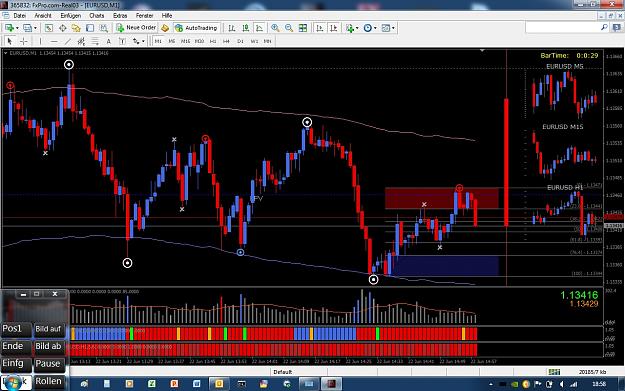Screen dimensions: 625x391
Task: Switch to M30 timeframe
Action: (x=199, y=41)
